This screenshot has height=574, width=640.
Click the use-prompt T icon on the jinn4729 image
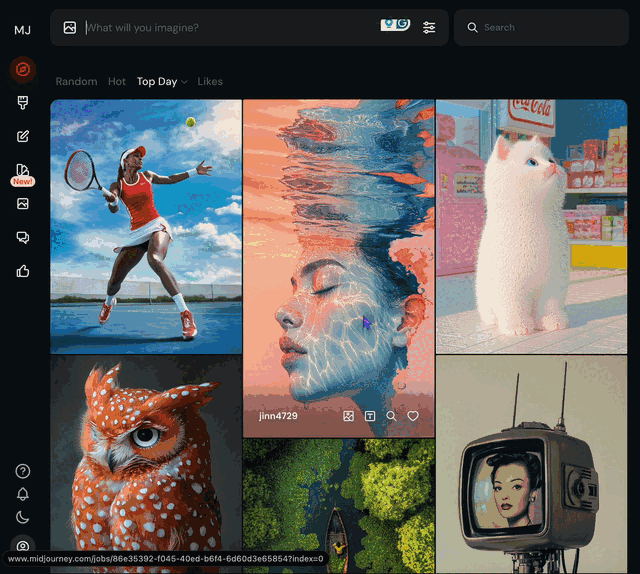(370, 416)
